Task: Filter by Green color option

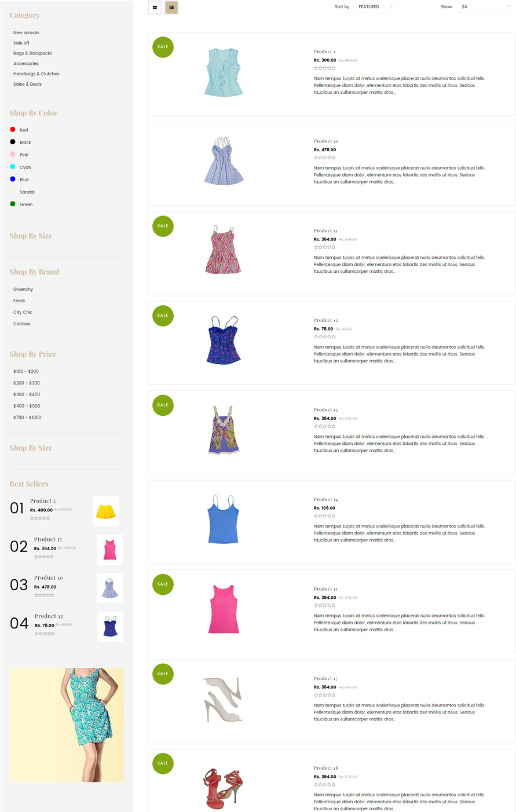Action: [21, 204]
